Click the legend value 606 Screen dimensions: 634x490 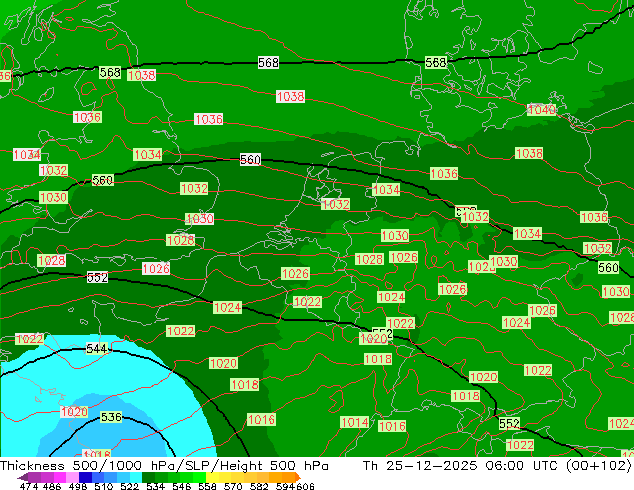coord(305,486)
